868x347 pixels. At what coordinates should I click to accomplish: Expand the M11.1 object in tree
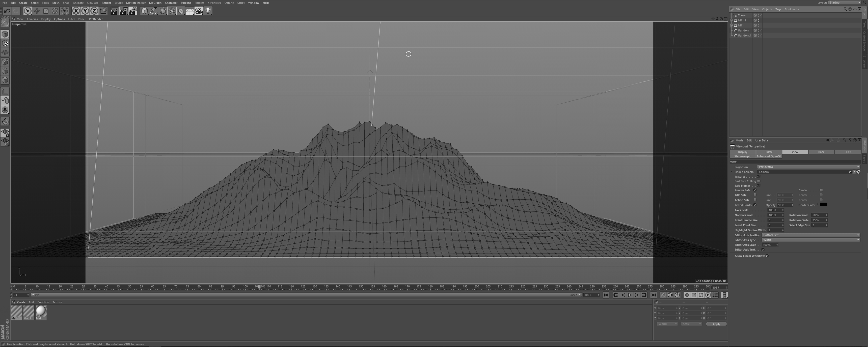731,20
